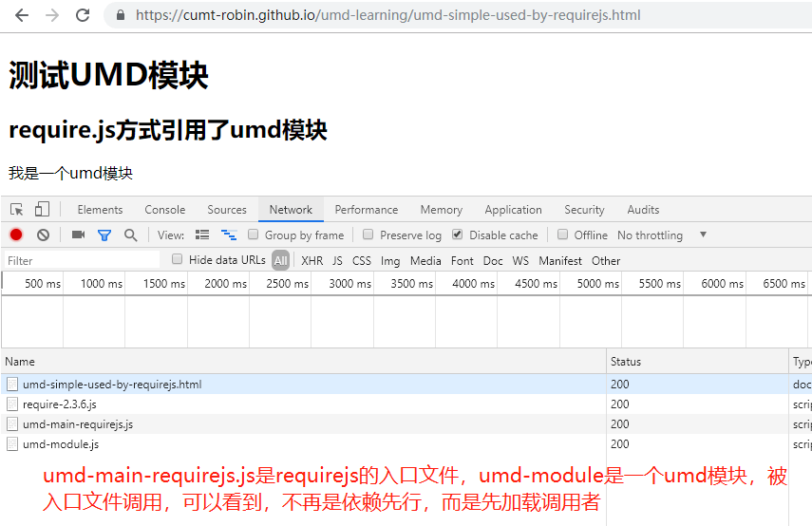
Task: Check the Hide data URLs option
Action: [x=177, y=259]
